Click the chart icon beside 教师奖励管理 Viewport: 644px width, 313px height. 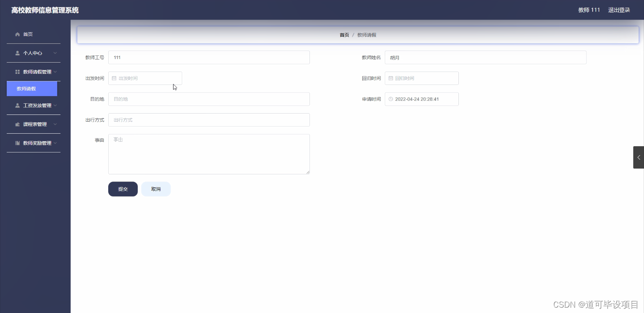(17, 143)
